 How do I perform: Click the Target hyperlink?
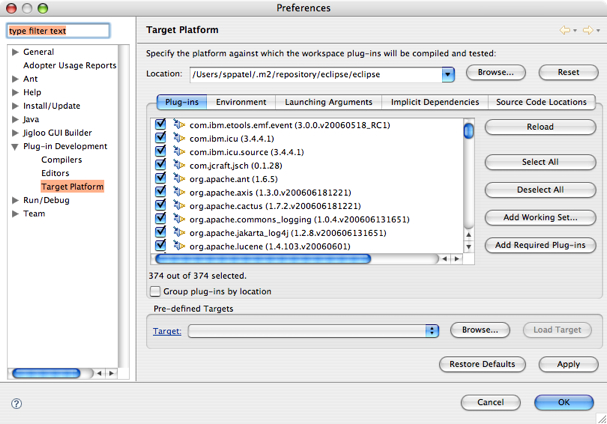(x=167, y=331)
